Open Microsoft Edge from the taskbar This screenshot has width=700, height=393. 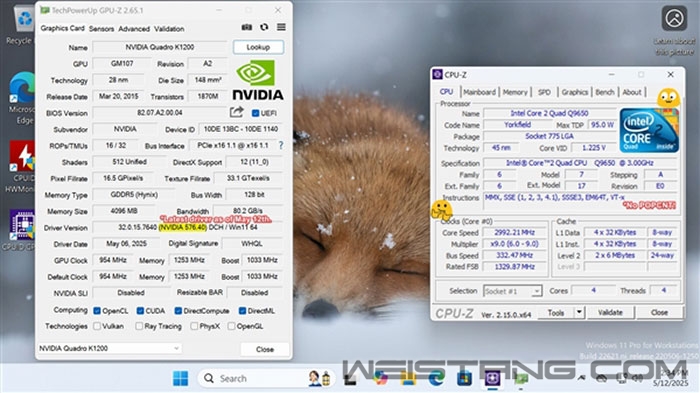pyautogui.click(x=437, y=379)
